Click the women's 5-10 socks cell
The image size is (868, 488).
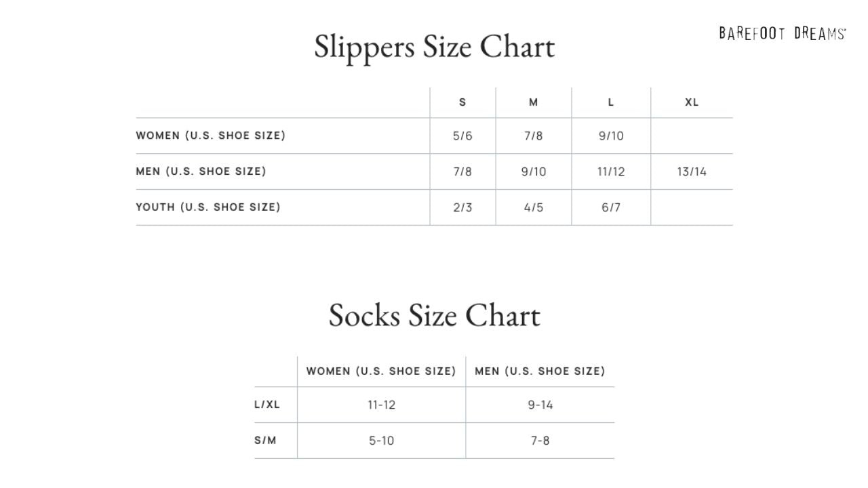(381, 441)
